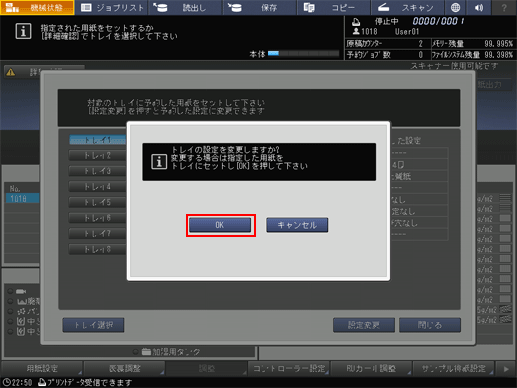This screenshot has height=388, width=517.
Task: Select トレイ3 in tray list
Action: 98,171
